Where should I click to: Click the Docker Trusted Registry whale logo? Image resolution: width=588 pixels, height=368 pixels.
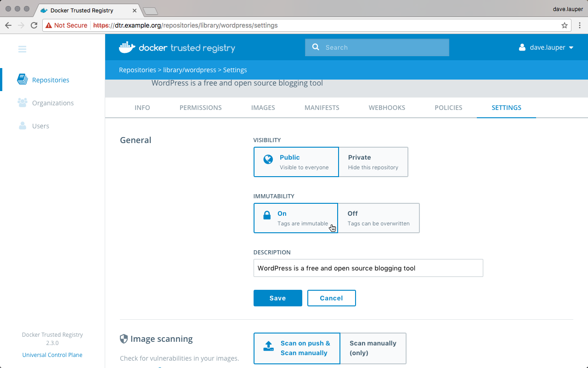[x=127, y=47]
